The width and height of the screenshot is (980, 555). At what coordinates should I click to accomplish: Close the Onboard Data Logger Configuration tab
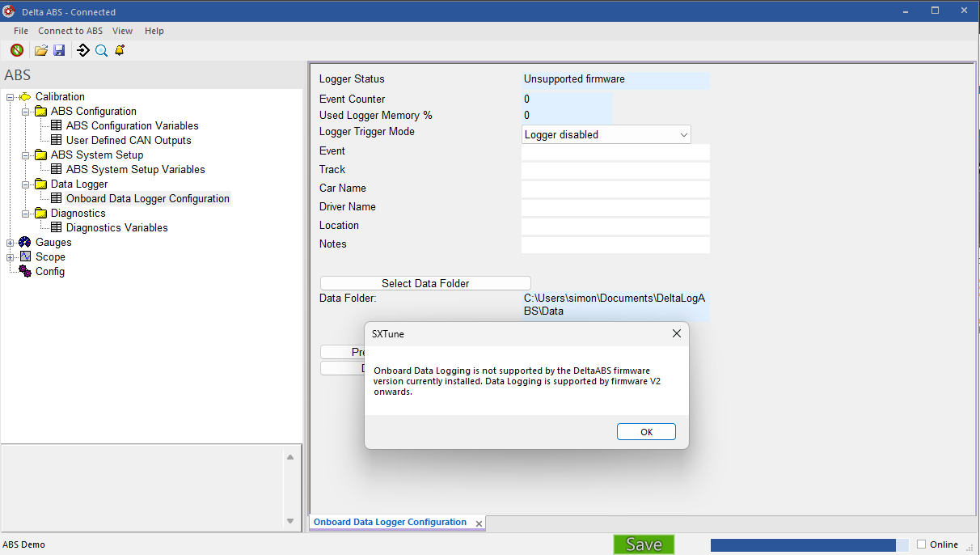pyautogui.click(x=479, y=523)
